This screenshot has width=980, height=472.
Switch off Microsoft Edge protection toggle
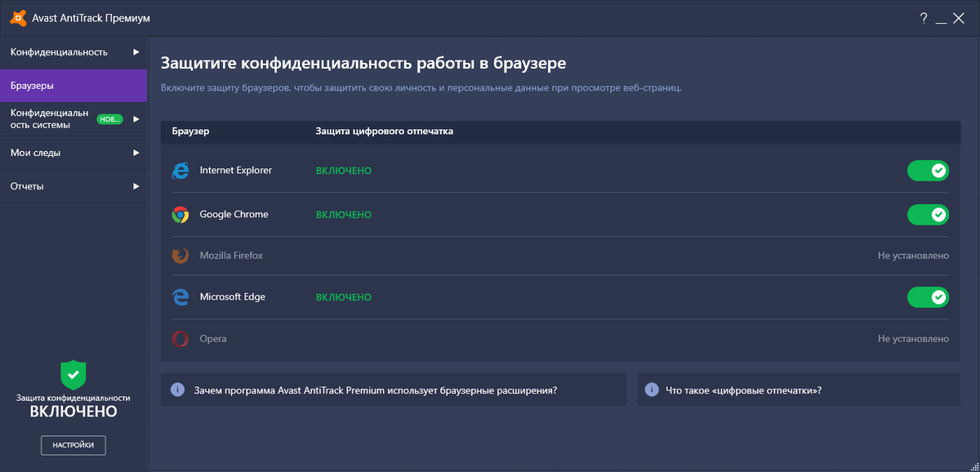(928, 297)
